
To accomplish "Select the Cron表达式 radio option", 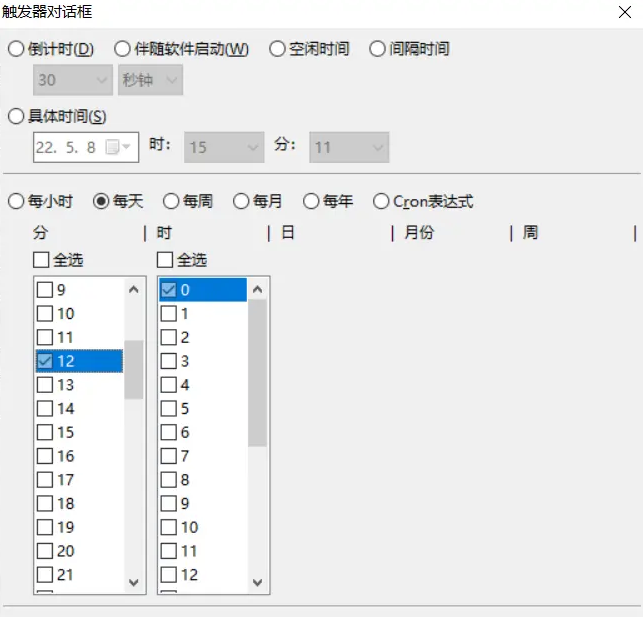I will 381,201.
